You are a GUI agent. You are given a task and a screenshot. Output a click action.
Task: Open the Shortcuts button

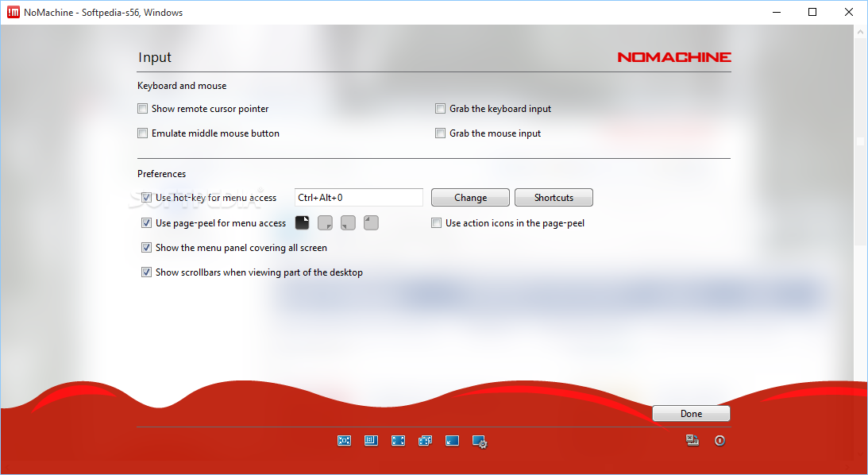(554, 198)
